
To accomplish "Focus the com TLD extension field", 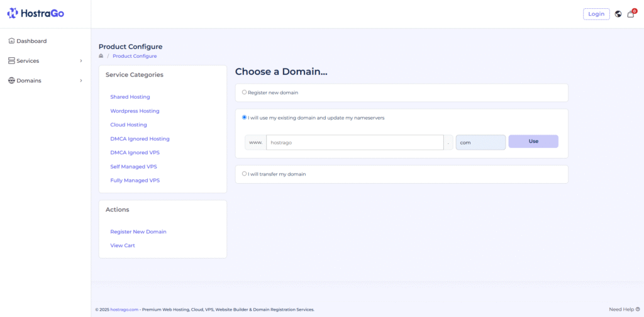I will pyautogui.click(x=480, y=143).
